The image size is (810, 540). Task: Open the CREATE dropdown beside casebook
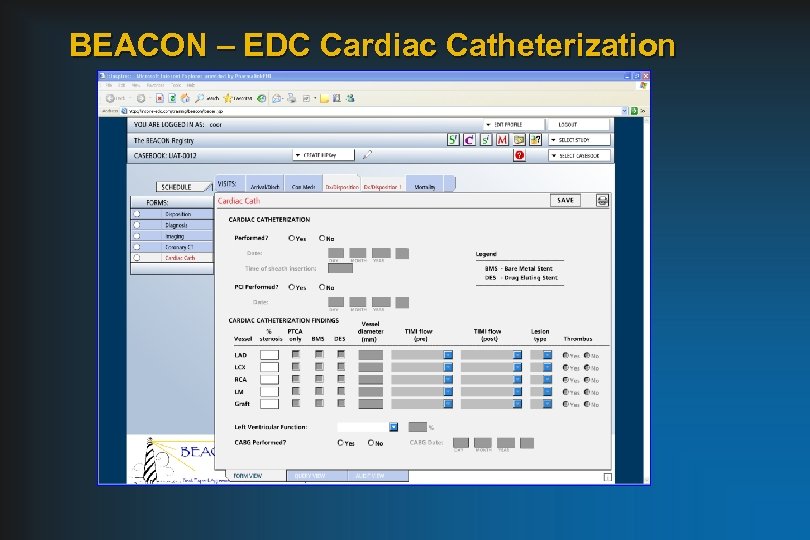[x=323, y=155]
